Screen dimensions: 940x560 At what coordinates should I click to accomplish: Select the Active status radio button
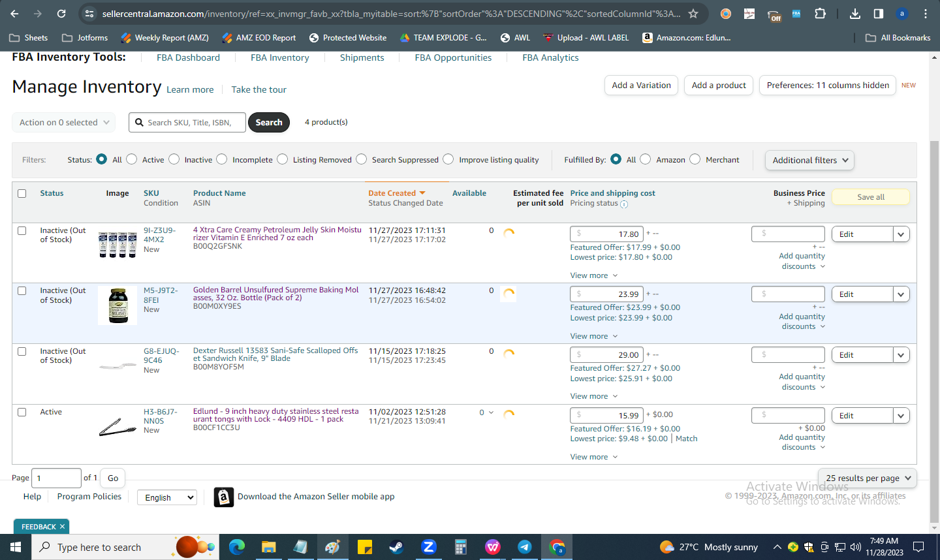pyautogui.click(x=132, y=159)
